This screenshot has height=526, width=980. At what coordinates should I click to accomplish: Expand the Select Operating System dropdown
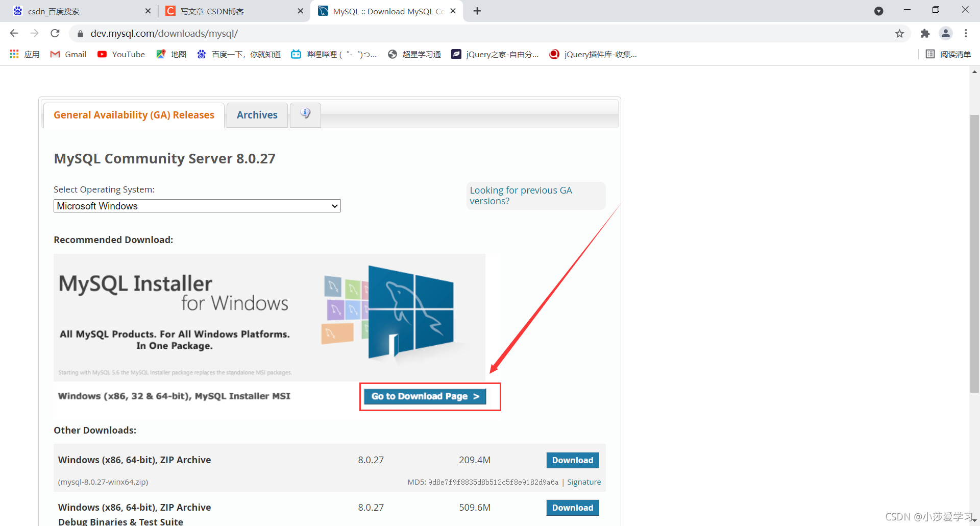pyautogui.click(x=197, y=206)
